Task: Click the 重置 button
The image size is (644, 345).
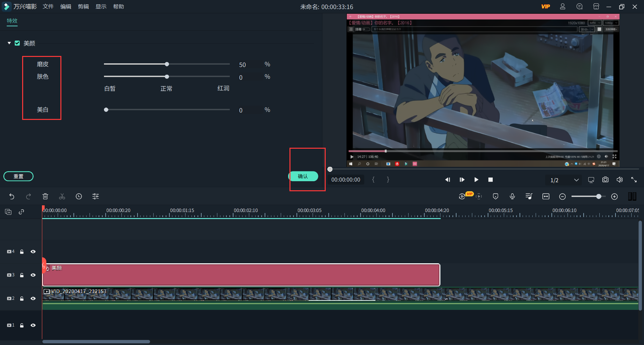Action: coord(18,176)
